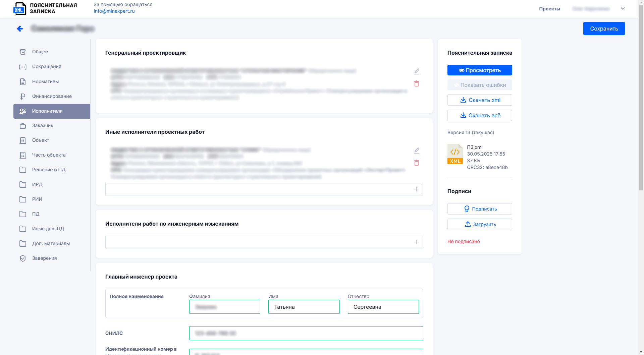Screen dimensions: 644x355
Task: Click the Скачать xml button
Action: pos(480,100)
